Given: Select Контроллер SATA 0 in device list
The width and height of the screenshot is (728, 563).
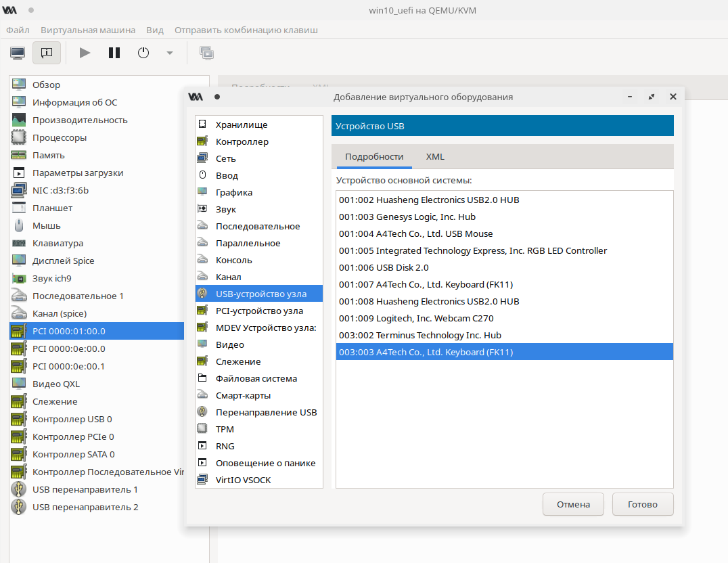Looking at the screenshot, I should 73,454.
